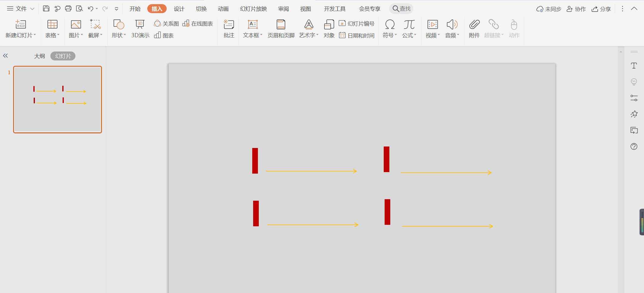Expand the 图片 dropdown arrow
The image size is (644, 293).
[x=82, y=35]
